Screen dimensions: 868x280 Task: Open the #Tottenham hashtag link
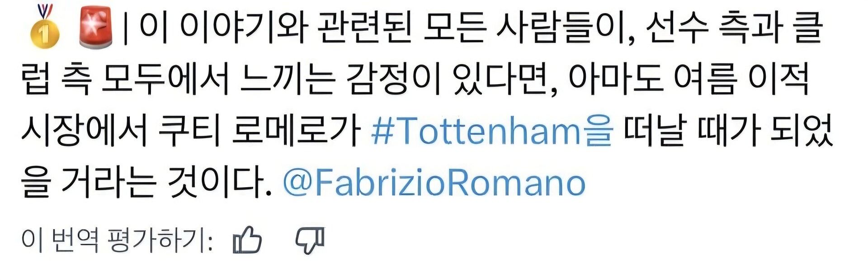point(492,131)
